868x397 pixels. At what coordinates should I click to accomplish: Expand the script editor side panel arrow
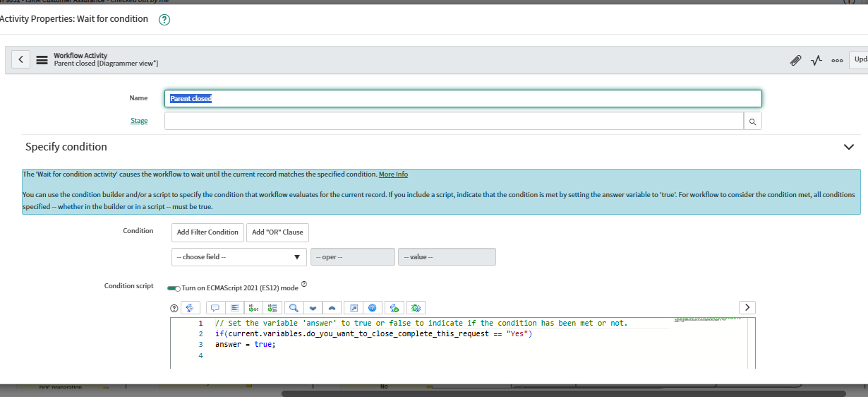click(747, 307)
